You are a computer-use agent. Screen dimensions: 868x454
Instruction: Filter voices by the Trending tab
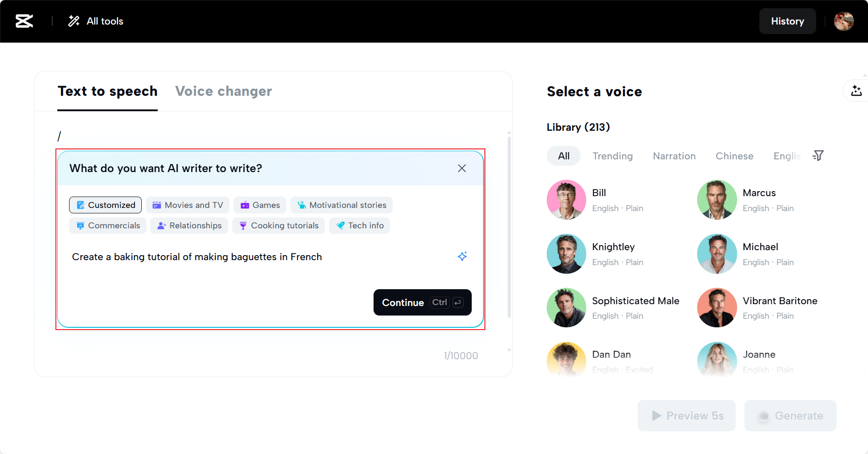click(x=612, y=156)
